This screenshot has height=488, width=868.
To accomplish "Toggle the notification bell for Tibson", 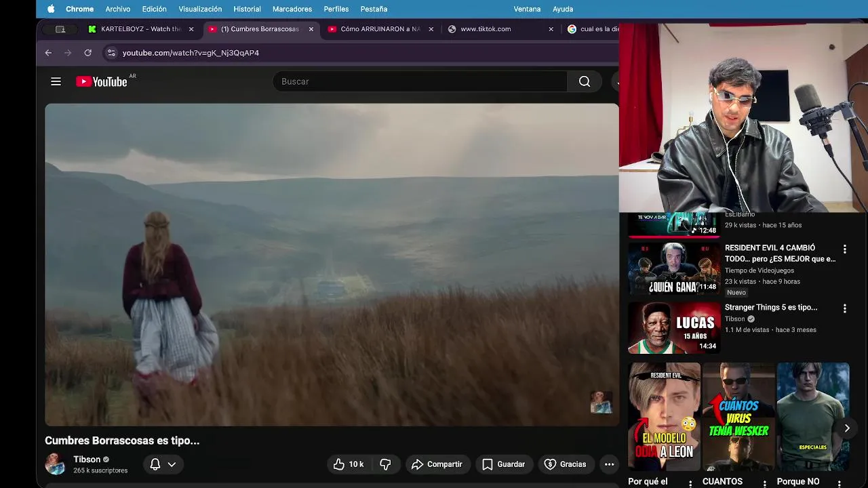I will click(x=155, y=464).
